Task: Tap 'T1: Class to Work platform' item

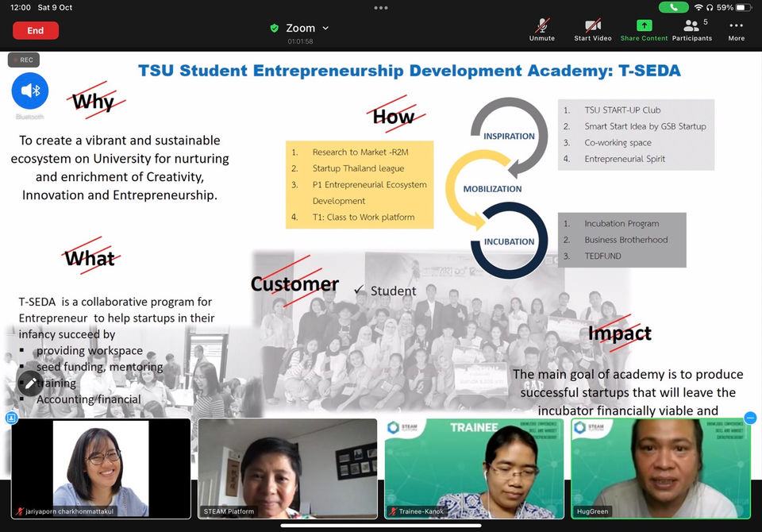Action: (x=364, y=218)
